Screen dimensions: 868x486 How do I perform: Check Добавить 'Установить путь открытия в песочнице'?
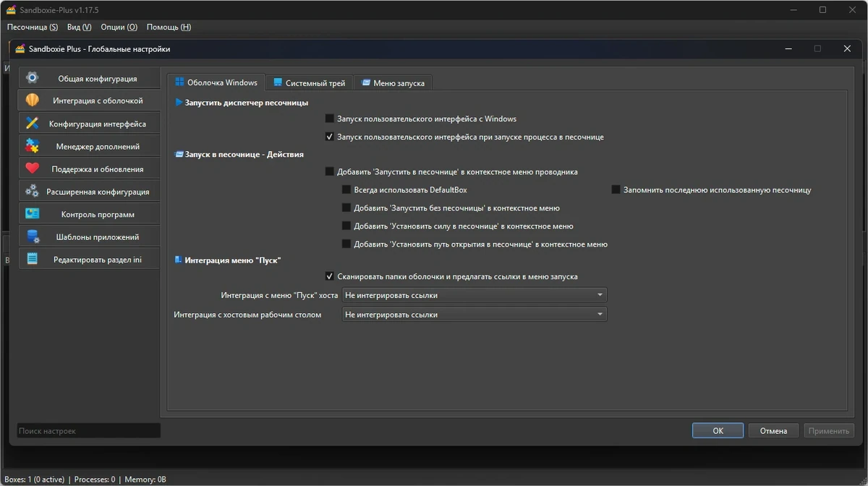[x=346, y=244]
